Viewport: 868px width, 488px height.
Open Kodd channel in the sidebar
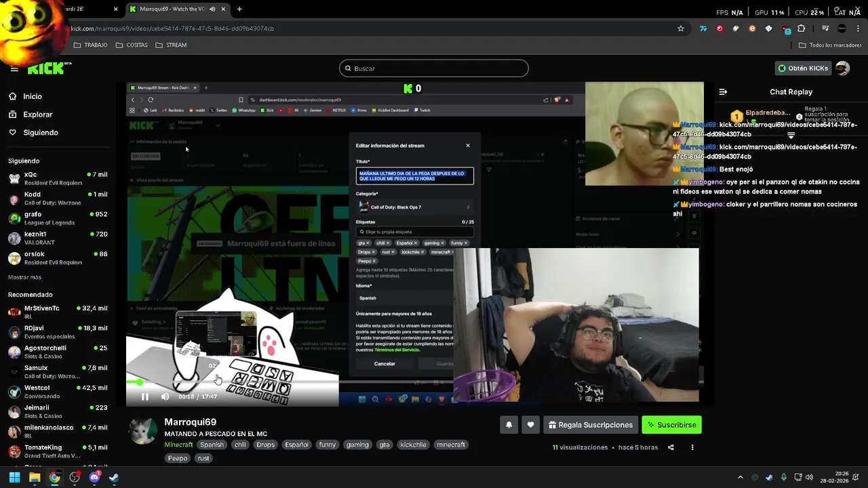coord(58,198)
